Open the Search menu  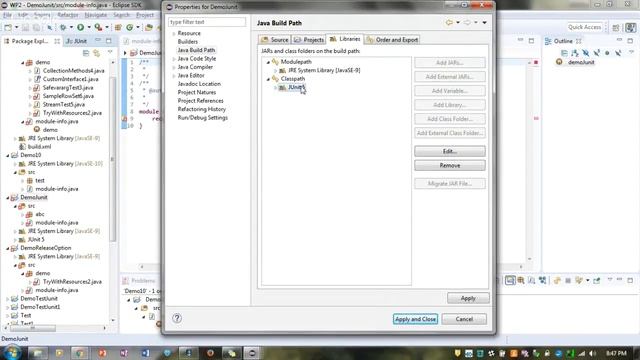pos(121,15)
